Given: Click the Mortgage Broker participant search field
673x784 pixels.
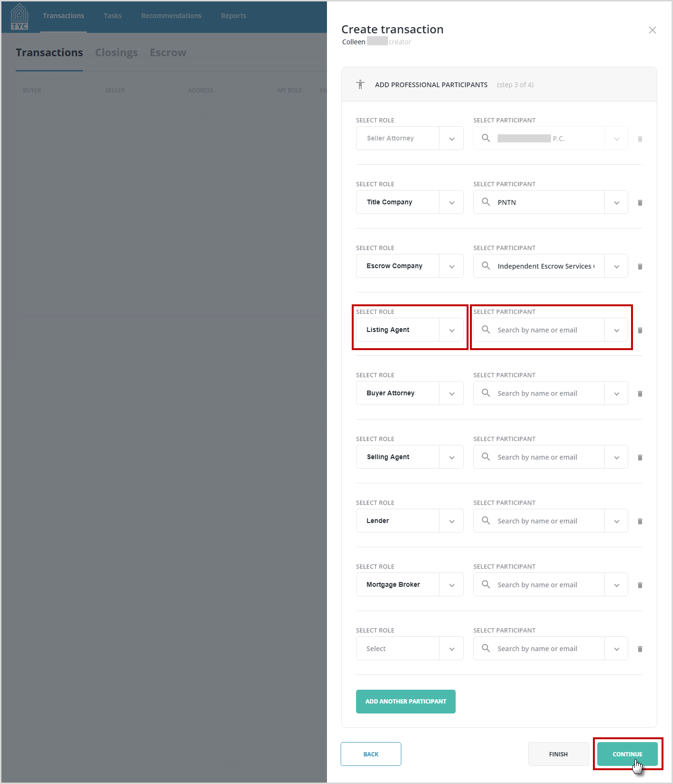Looking at the screenshot, I should pyautogui.click(x=551, y=584).
